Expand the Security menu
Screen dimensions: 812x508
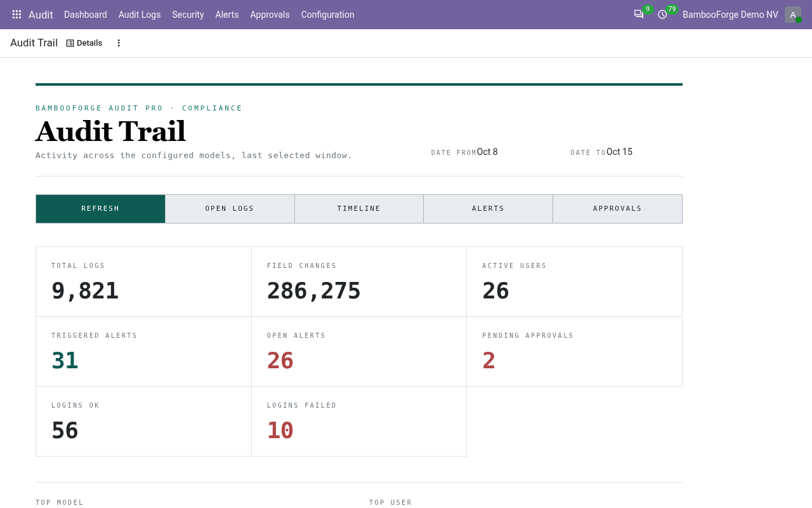point(188,15)
